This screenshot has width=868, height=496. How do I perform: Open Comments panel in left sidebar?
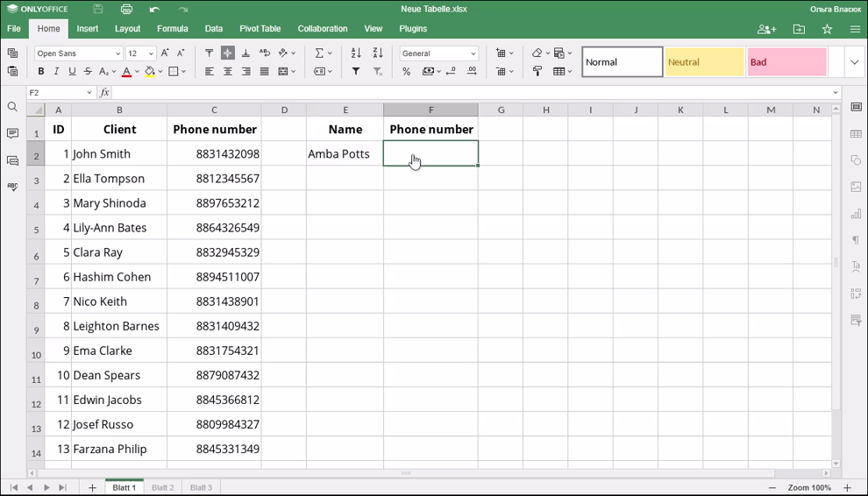(12, 133)
